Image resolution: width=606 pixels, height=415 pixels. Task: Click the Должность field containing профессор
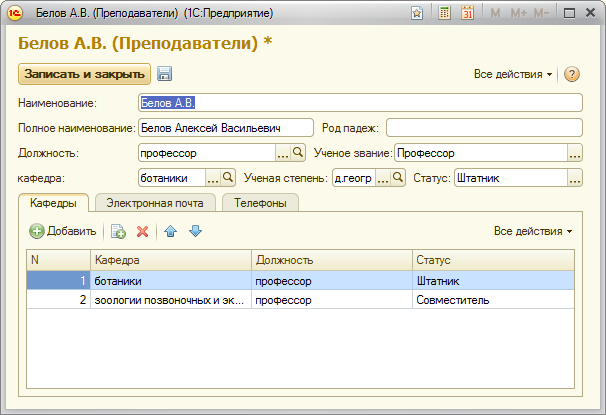tap(207, 153)
